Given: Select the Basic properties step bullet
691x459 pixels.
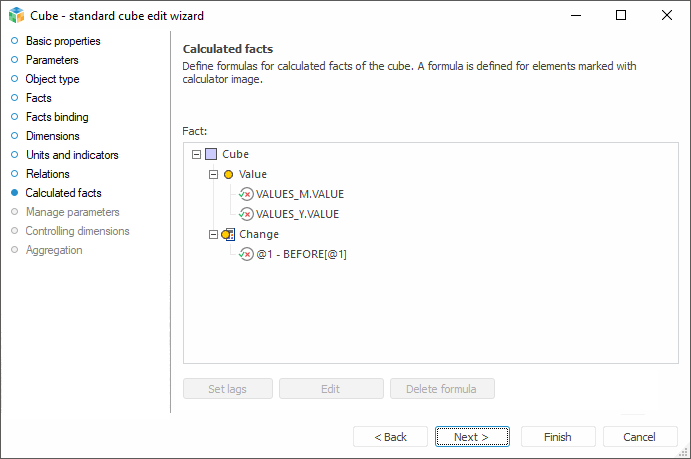Looking at the screenshot, I should click(x=14, y=41).
